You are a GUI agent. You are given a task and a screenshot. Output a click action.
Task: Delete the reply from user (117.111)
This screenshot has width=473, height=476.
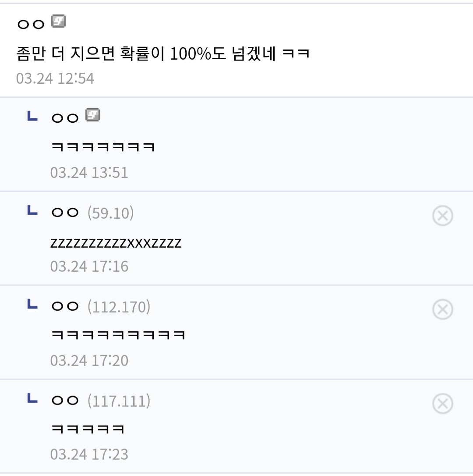[x=442, y=404]
